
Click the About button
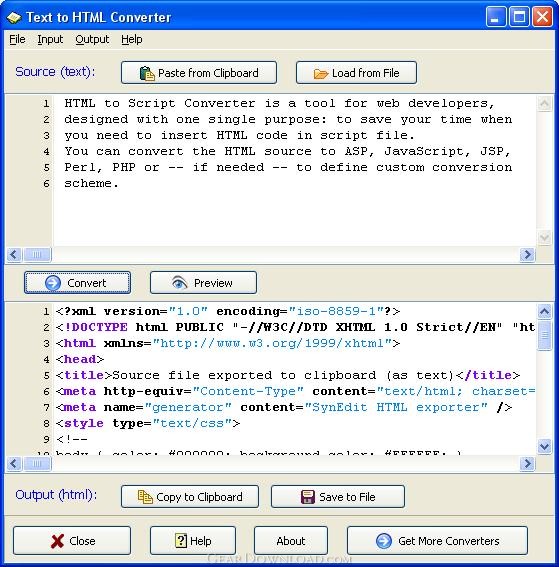[x=291, y=541]
